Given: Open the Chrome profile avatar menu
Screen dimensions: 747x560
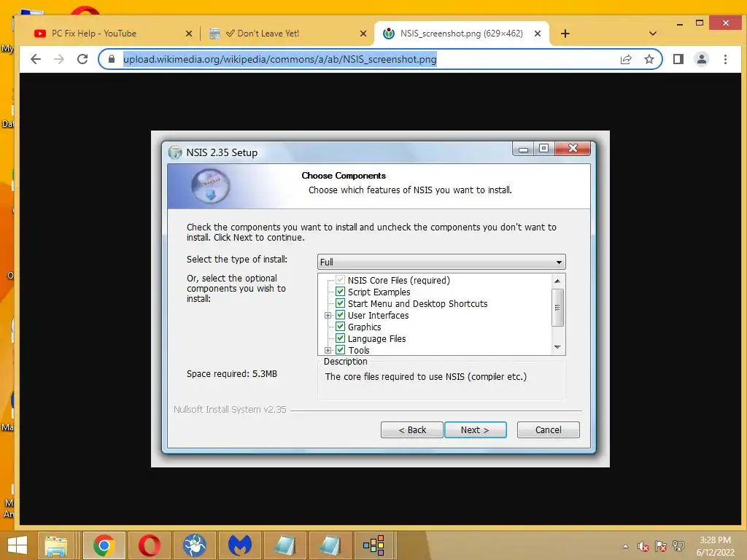Looking at the screenshot, I should [702, 59].
